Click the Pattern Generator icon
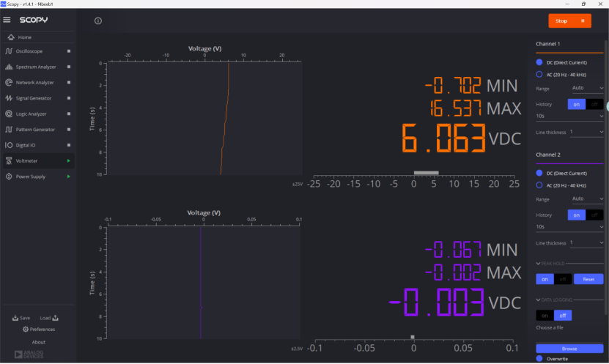Image resolution: width=609 pixels, height=364 pixels. tap(9, 129)
